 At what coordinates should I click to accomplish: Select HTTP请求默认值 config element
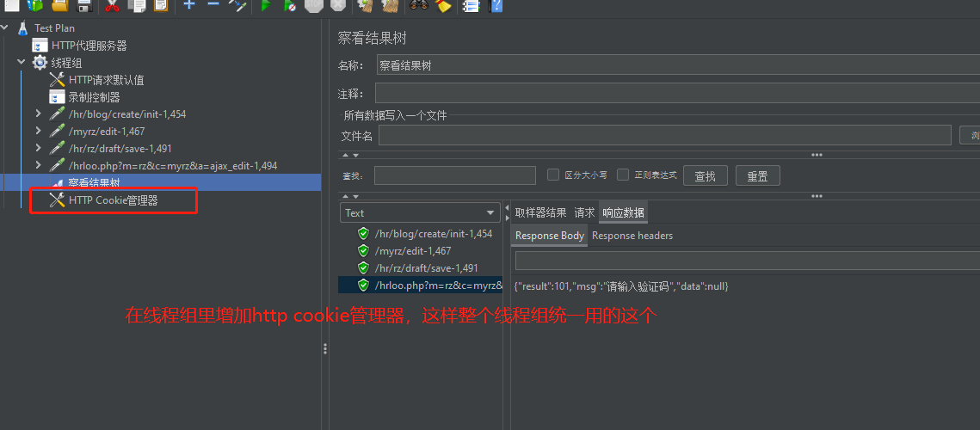tap(106, 80)
